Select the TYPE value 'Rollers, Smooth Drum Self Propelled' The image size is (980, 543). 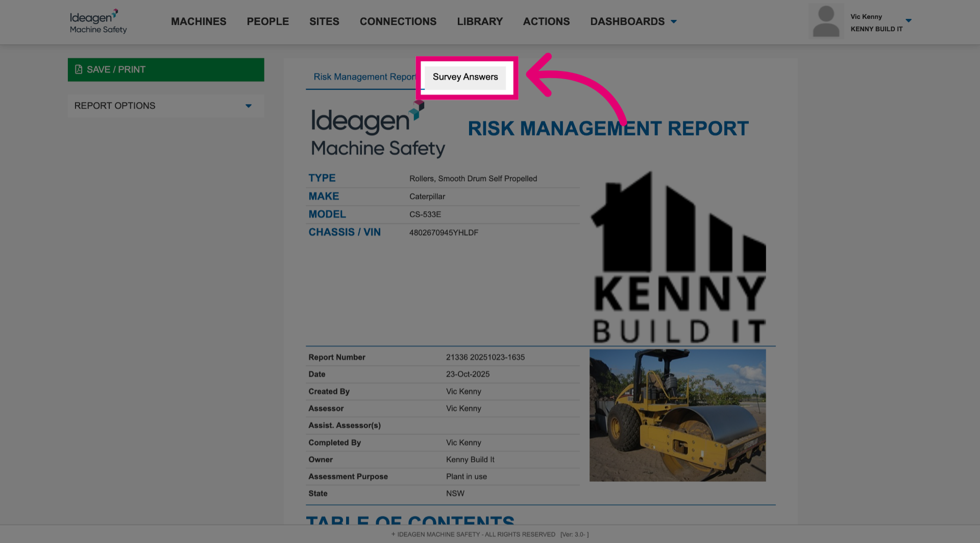point(473,179)
